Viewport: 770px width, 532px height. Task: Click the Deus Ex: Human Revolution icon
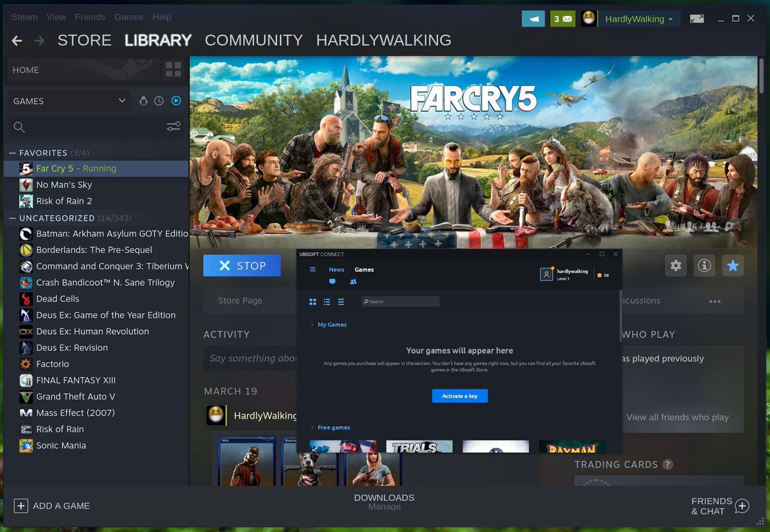click(x=26, y=331)
